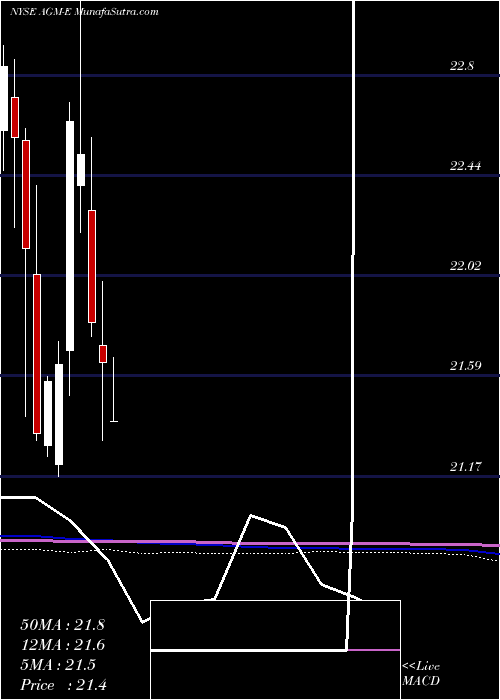Click the 21.59 price axis label

[466, 367]
